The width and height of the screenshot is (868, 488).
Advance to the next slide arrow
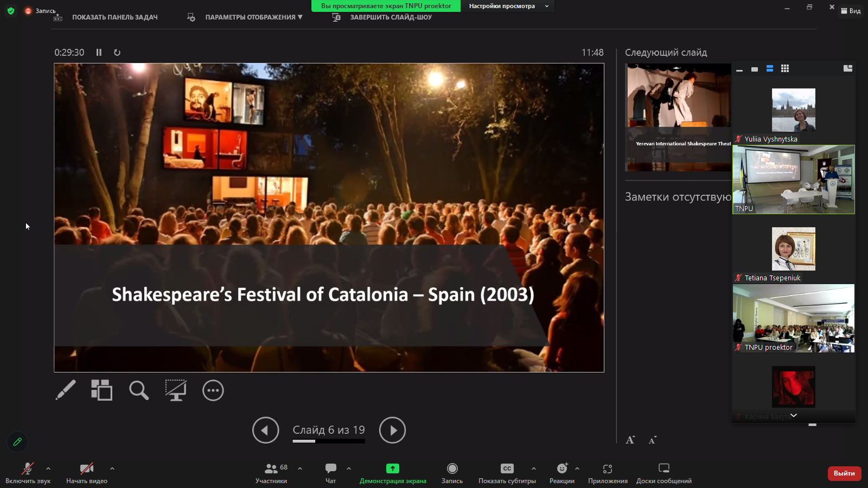(392, 431)
